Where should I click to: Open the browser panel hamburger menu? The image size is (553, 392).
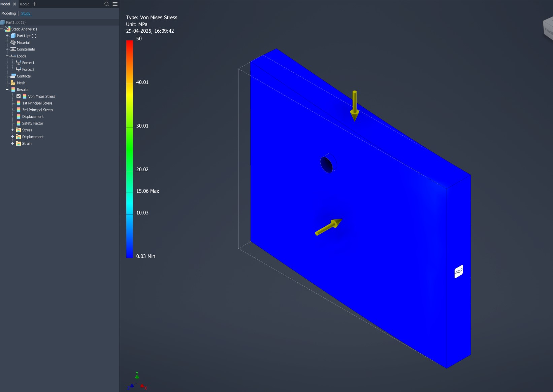coord(115,4)
